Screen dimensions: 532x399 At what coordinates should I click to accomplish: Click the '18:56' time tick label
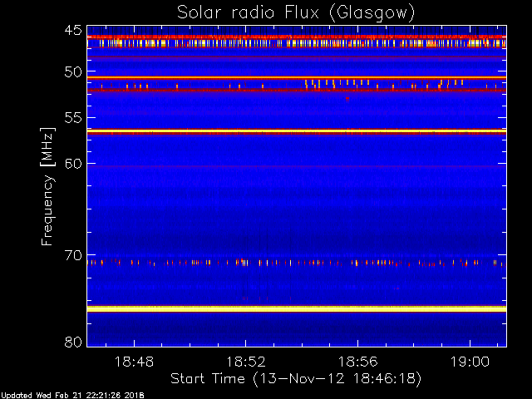pos(358,362)
